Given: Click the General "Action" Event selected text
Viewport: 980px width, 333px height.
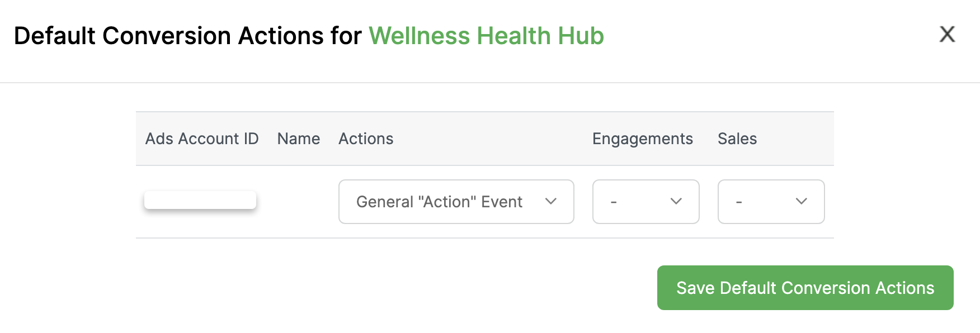Looking at the screenshot, I should click(439, 202).
